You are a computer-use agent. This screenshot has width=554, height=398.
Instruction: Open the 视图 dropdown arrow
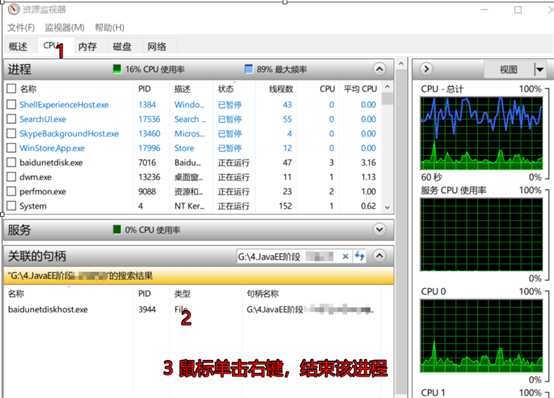540,69
